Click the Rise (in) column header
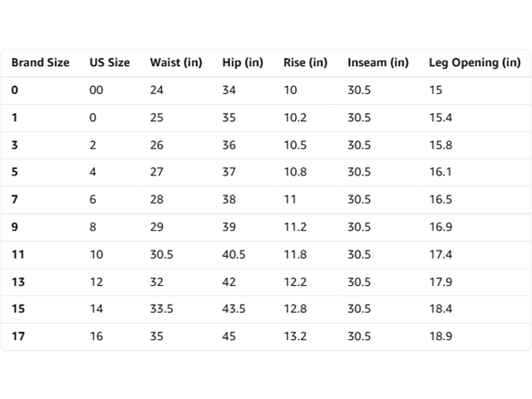This screenshot has width=532, height=399. coord(306,62)
